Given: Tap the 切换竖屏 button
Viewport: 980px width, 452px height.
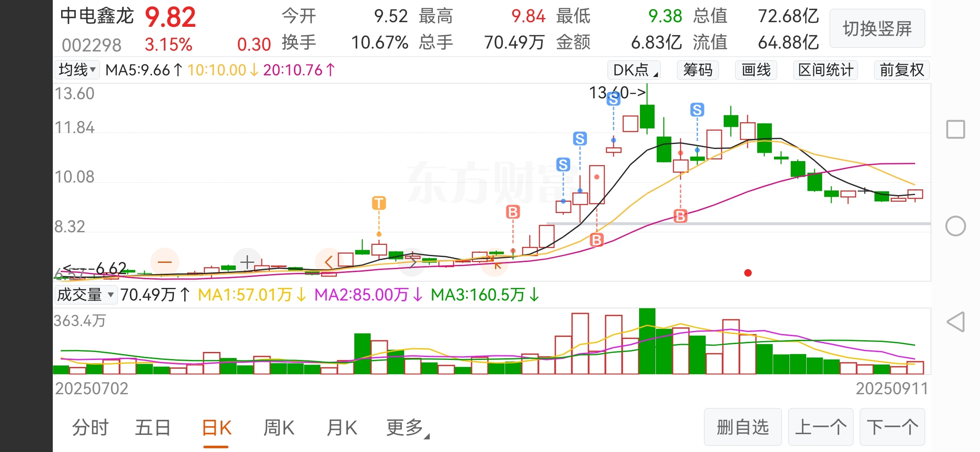Looking at the screenshot, I should click(x=877, y=28).
